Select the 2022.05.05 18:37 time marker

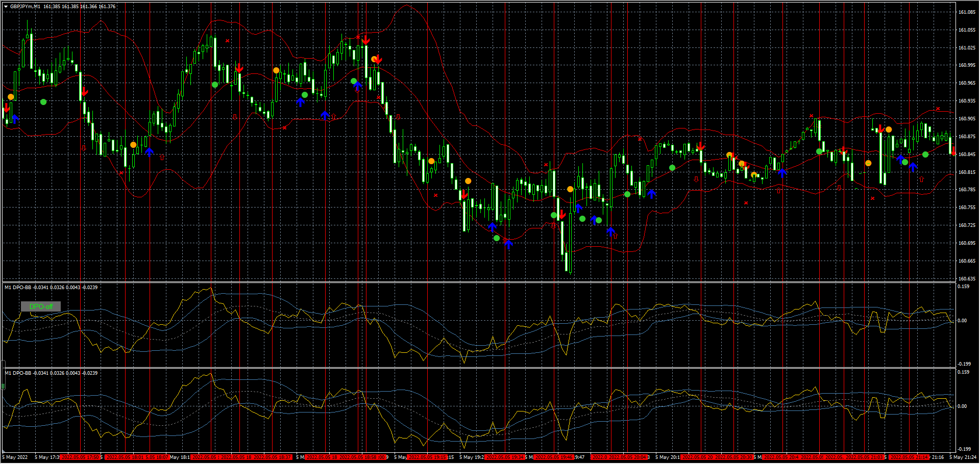(273, 457)
